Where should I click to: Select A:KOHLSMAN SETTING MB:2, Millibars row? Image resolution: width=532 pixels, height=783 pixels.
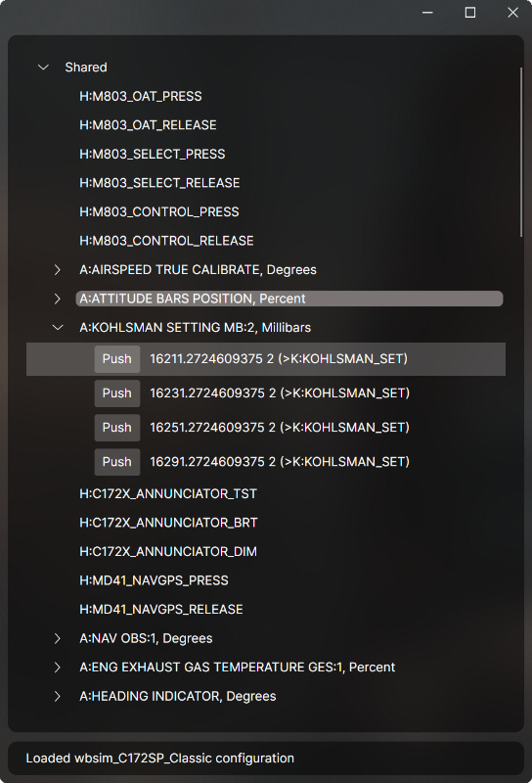coord(196,328)
